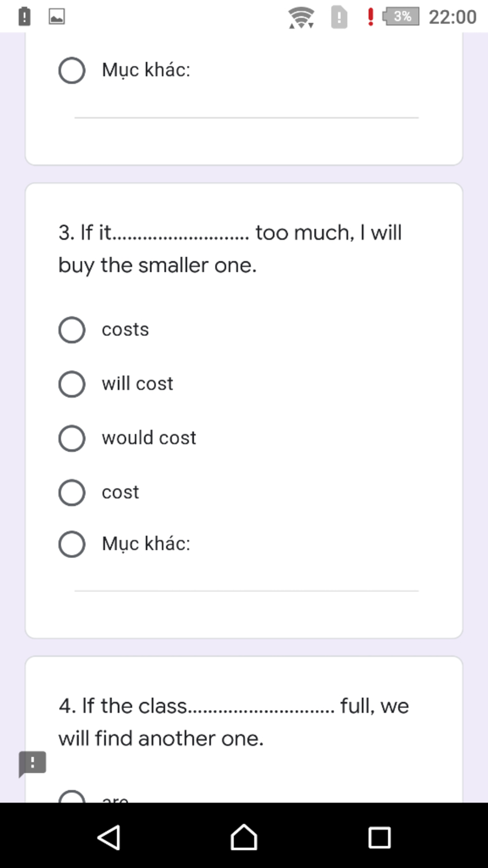Image resolution: width=488 pixels, height=868 pixels.
Task: Tap the Android back navigation button
Action: [x=109, y=837]
